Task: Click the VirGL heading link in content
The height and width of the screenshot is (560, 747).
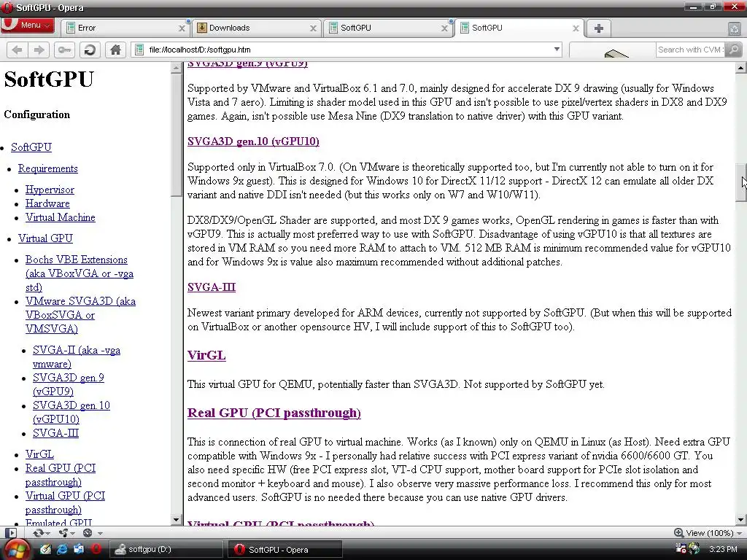Action: (x=206, y=355)
